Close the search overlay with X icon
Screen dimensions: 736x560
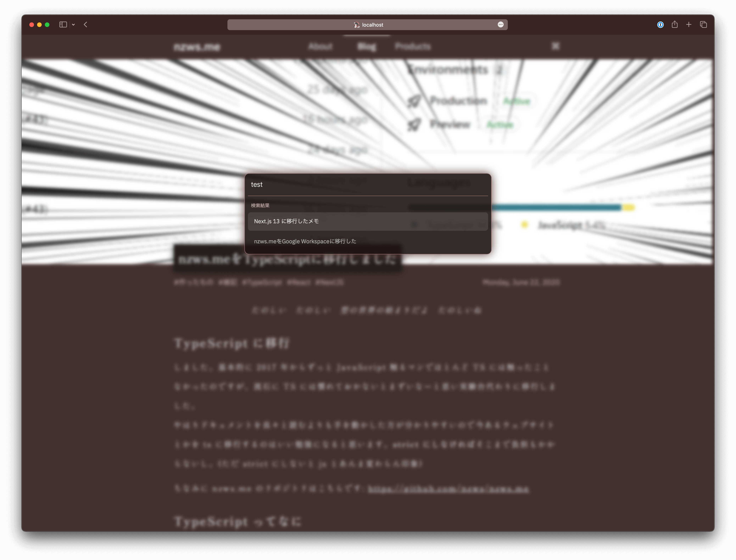(x=555, y=46)
